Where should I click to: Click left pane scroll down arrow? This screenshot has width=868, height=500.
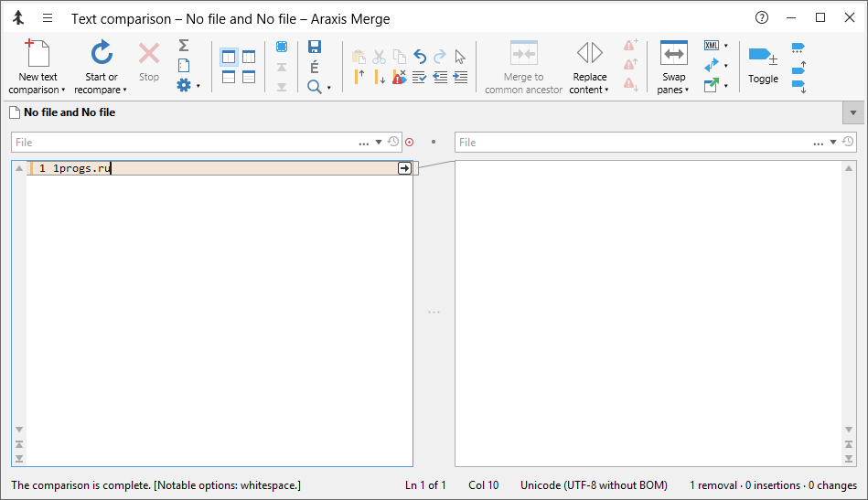pos(19,430)
